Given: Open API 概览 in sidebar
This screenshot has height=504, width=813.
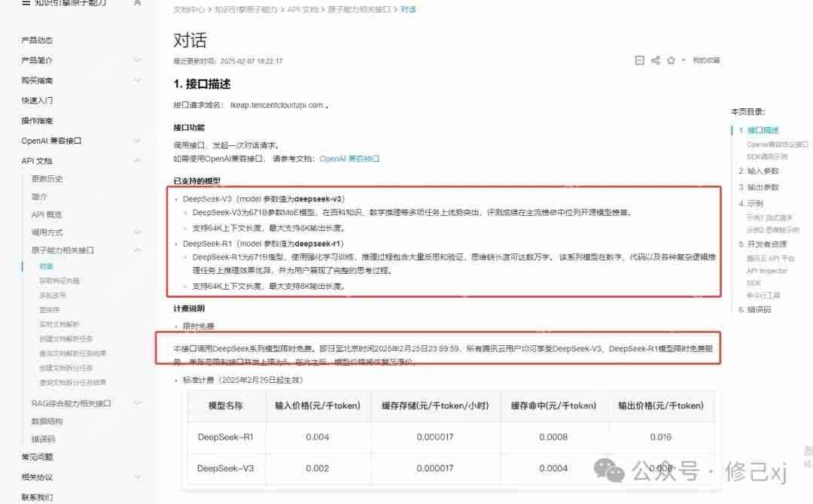Looking at the screenshot, I should point(47,214).
